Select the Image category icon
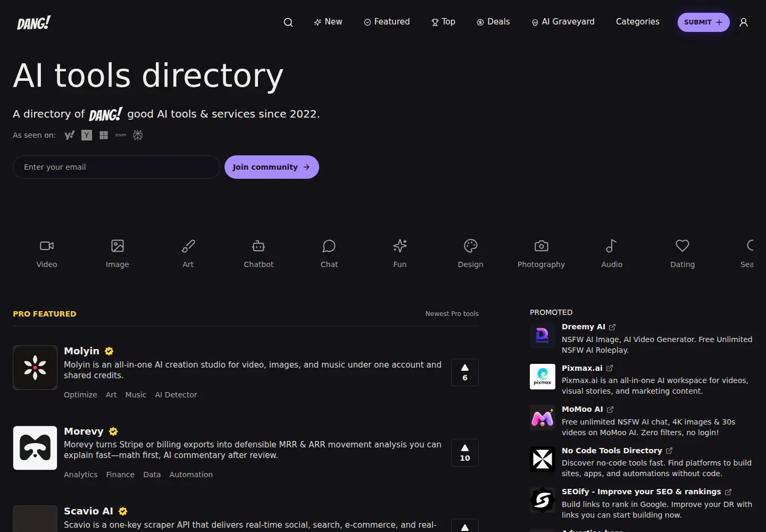The image size is (766, 532). (x=118, y=246)
